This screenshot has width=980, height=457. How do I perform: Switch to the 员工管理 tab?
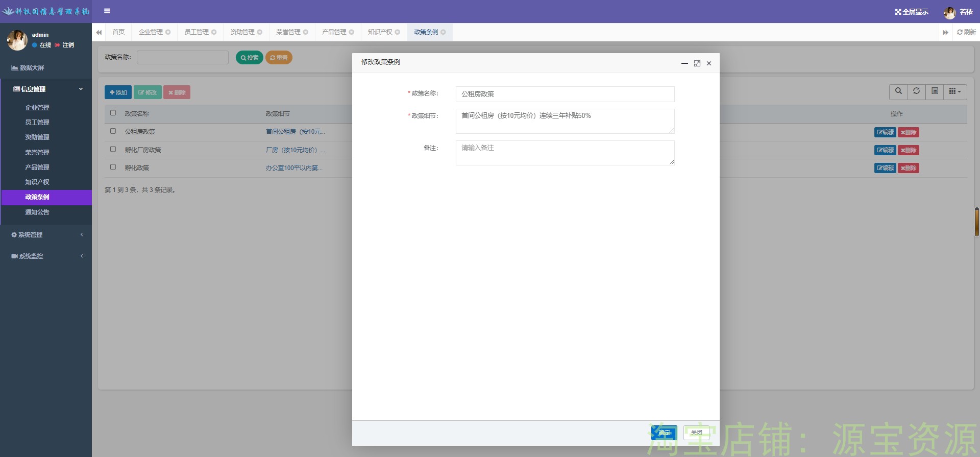pyautogui.click(x=197, y=32)
